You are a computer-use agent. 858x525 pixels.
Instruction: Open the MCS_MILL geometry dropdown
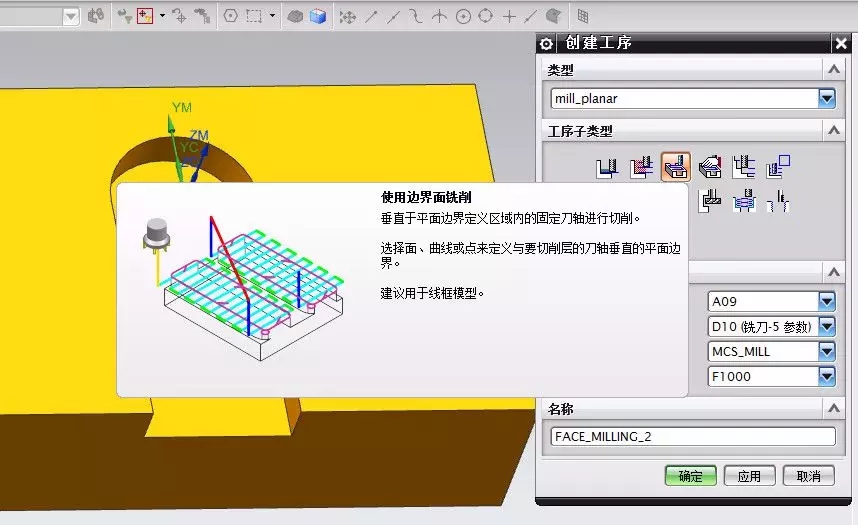tap(827, 351)
